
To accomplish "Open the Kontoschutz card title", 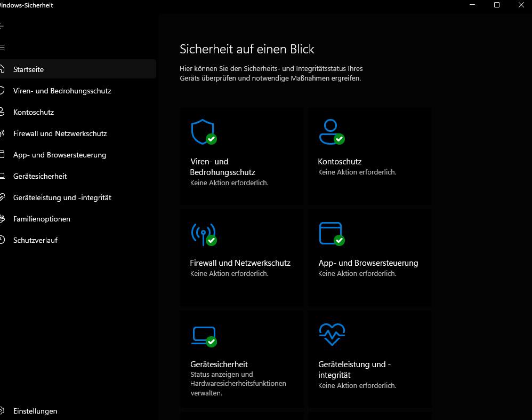I will pos(340,162).
